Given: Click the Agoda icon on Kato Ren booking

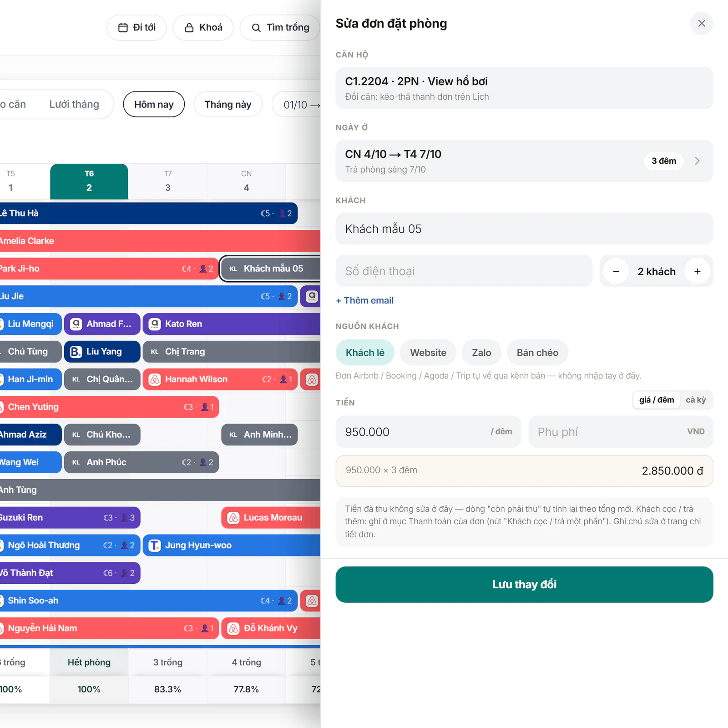Looking at the screenshot, I should tap(155, 324).
